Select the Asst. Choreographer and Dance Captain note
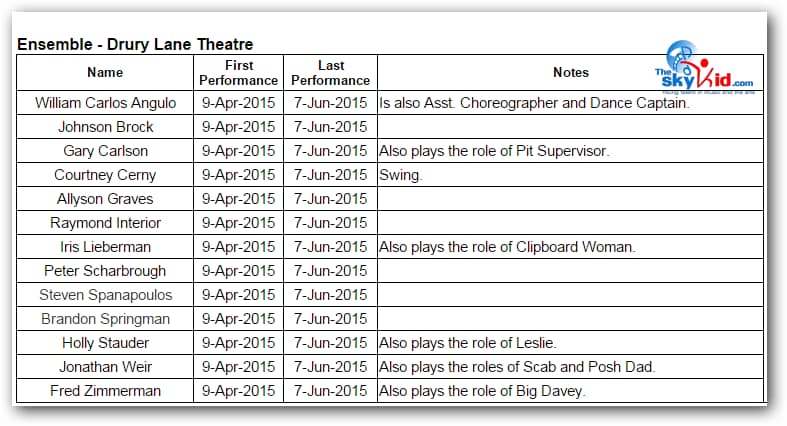Screen dimensions: 787x426 (534, 103)
